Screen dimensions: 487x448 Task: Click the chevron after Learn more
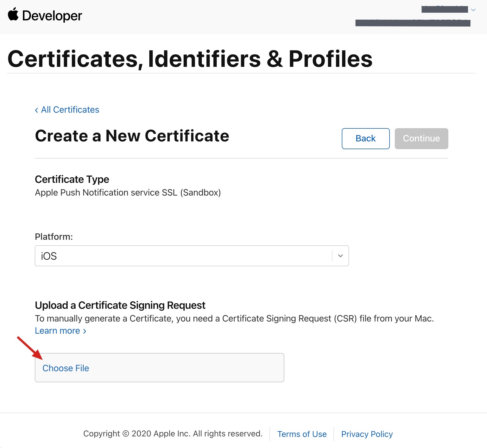tap(84, 331)
